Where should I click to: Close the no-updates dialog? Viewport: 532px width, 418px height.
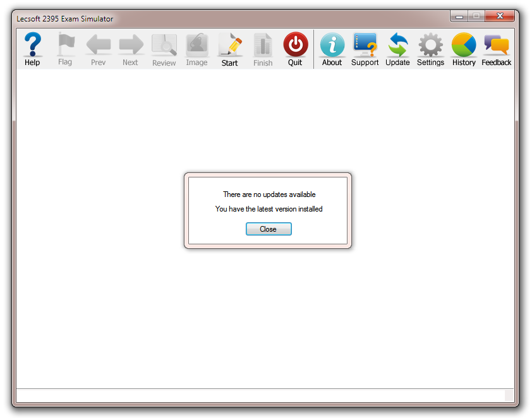pyautogui.click(x=269, y=229)
